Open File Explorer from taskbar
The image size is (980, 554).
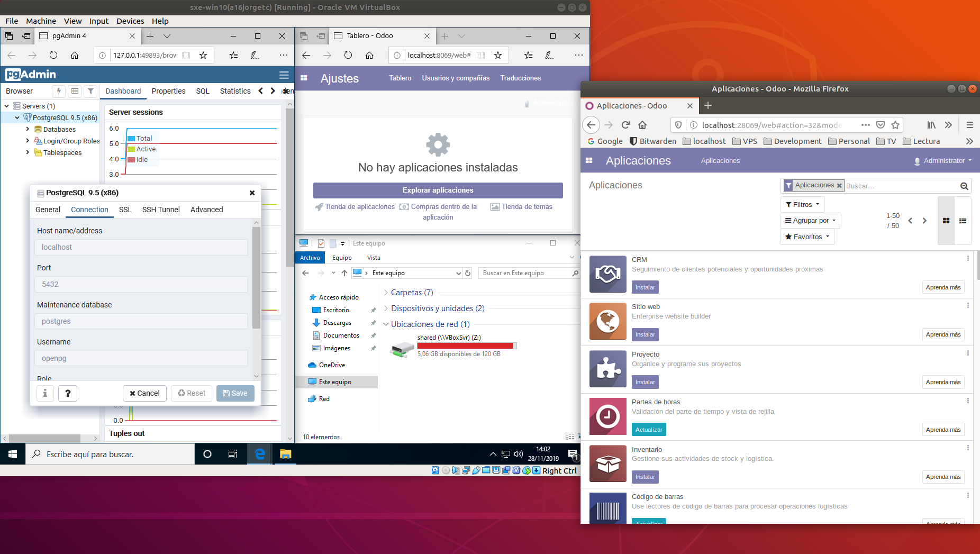pos(285,454)
